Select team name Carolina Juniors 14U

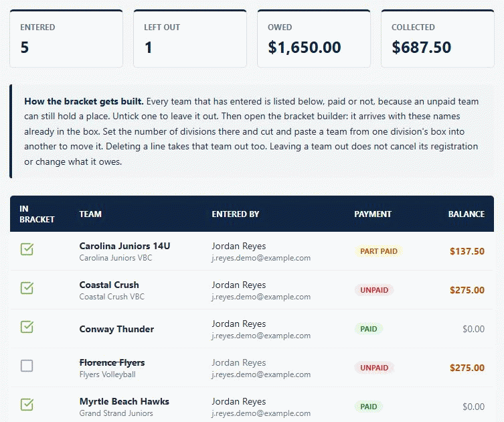[x=124, y=246]
